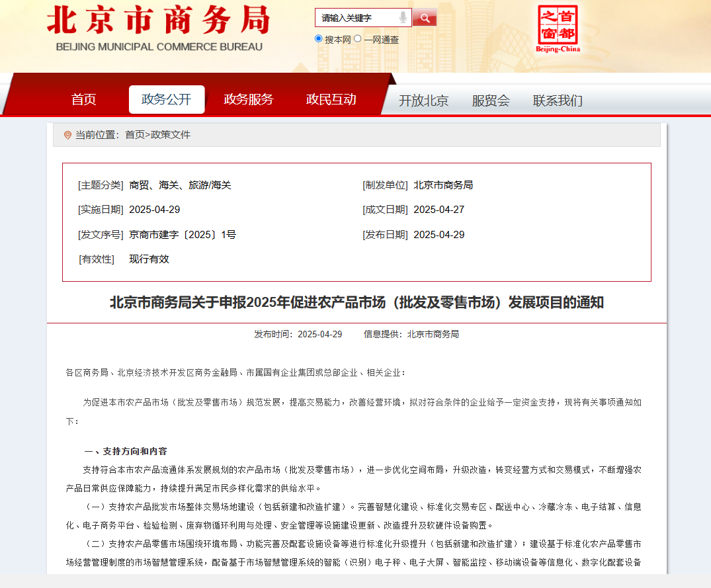This screenshot has height=588, width=711.
Task: Visit the 开放北京 menu item
Action: pos(423,101)
